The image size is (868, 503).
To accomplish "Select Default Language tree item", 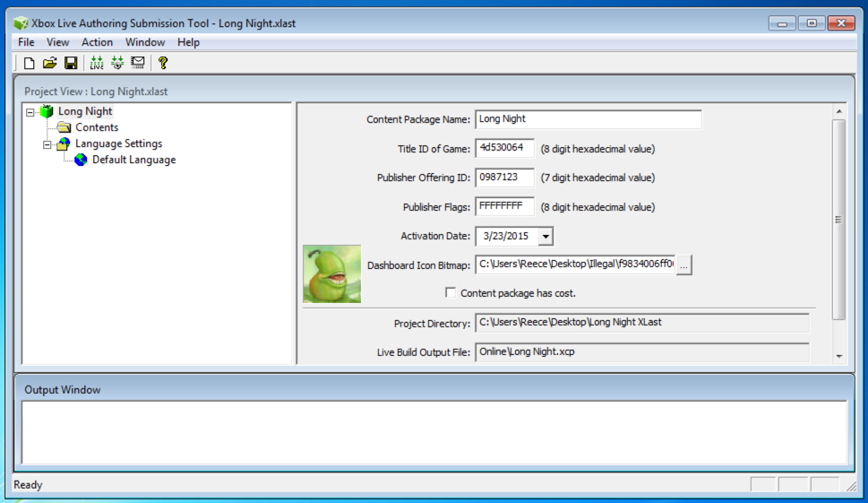I will (134, 160).
